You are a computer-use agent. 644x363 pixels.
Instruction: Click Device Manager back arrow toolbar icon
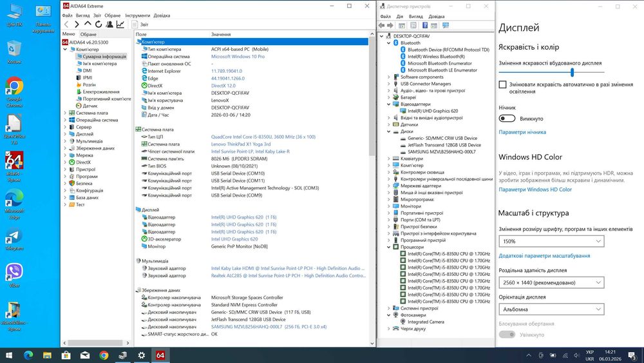[381, 26]
